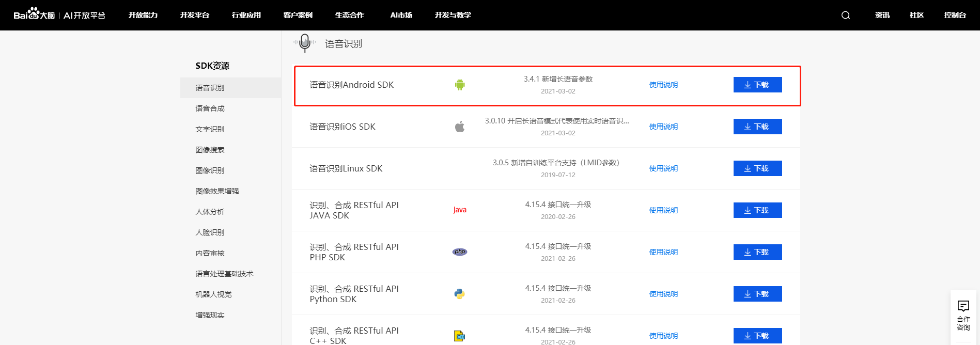This screenshot has height=345, width=980.
Task: Click the SDK资源 sidebar heading
Action: click(212, 66)
